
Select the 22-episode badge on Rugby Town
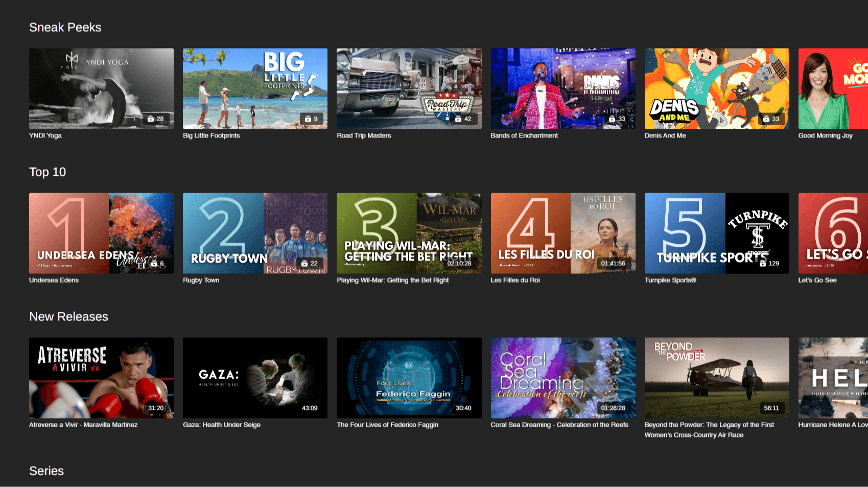311,263
